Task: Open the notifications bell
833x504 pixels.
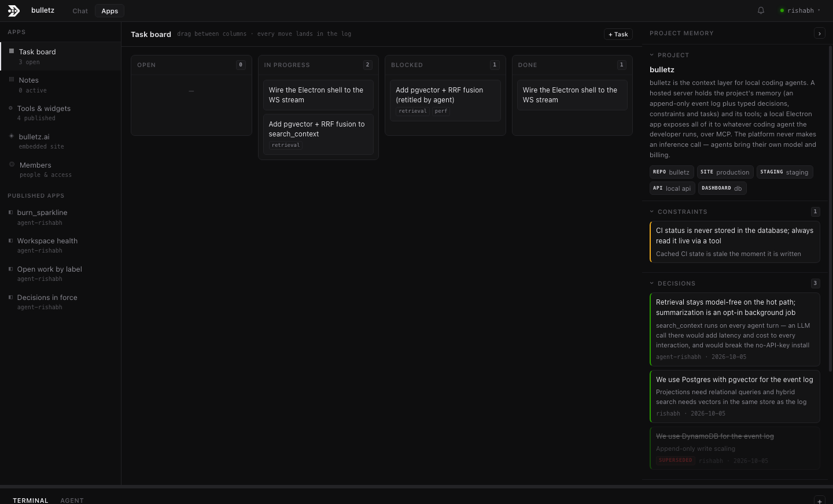Action: (761, 10)
